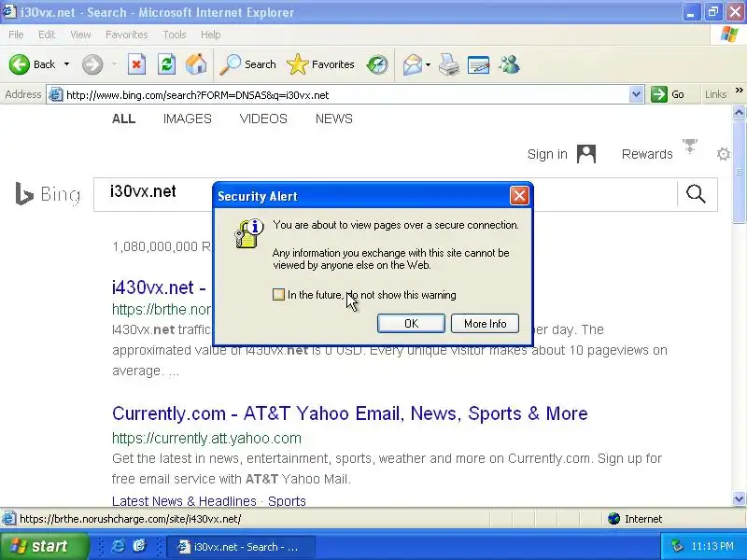Click the system tray network icon

(x=677, y=546)
